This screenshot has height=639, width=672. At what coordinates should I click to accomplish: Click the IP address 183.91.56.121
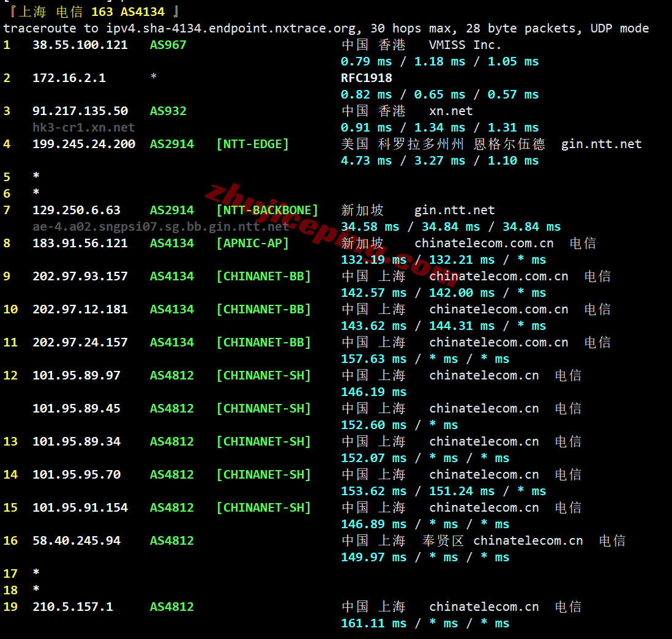coord(80,243)
